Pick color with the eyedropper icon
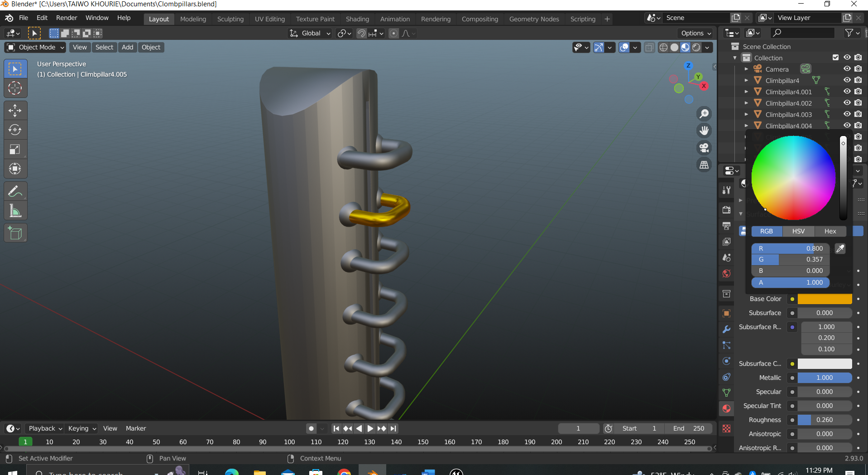Screen dimensions: 868x475 pyautogui.click(x=840, y=248)
